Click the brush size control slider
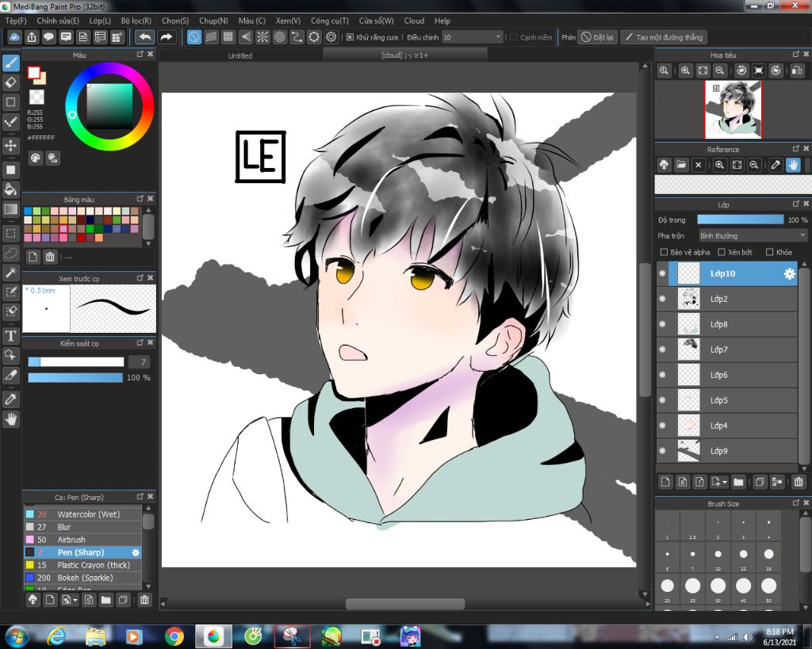The width and height of the screenshot is (812, 649). [x=76, y=362]
